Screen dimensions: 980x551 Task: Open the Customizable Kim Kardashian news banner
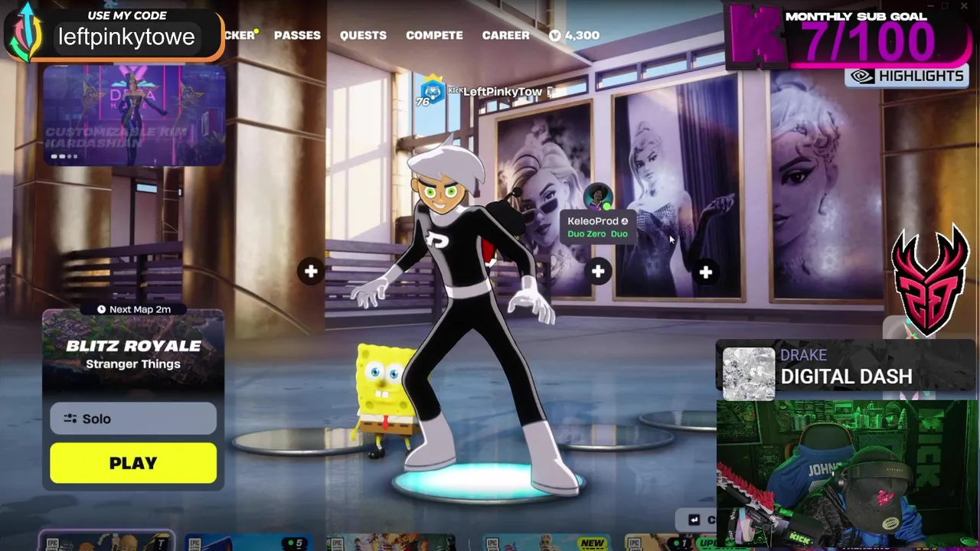coord(134,115)
